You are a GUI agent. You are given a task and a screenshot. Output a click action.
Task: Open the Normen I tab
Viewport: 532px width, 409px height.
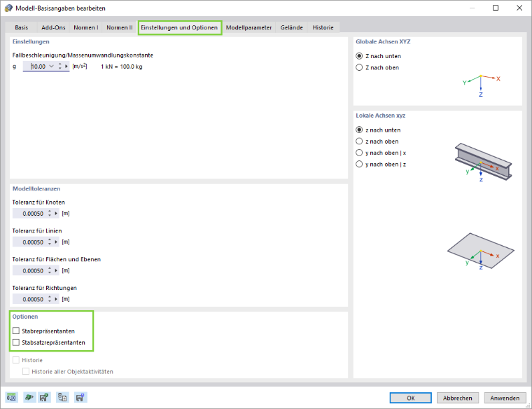(86, 27)
